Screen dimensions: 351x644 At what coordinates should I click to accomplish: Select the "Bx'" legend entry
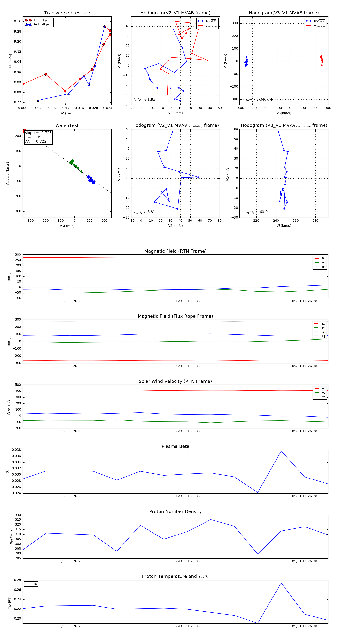coord(320,324)
